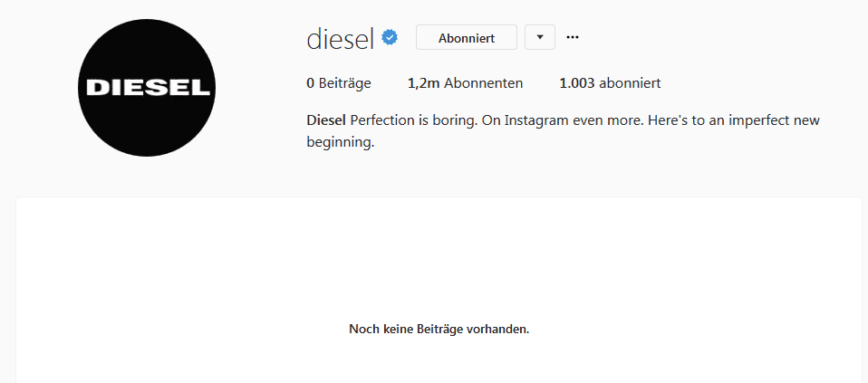
Task: Click the blue verified badge icon
Action: pyautogui.click(x=390, y=38)
